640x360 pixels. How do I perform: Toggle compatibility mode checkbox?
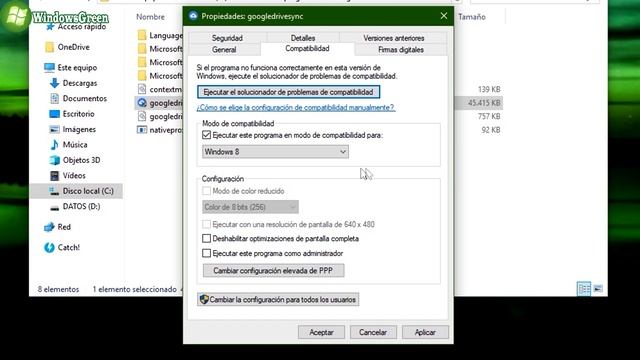pos(207,135)
